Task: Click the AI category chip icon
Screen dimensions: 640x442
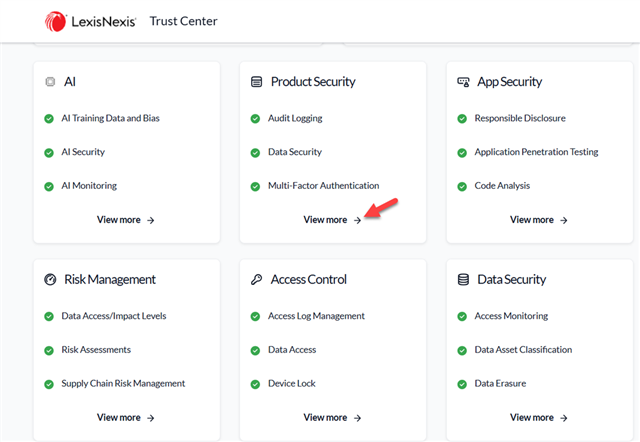Action: coord(50,82)
